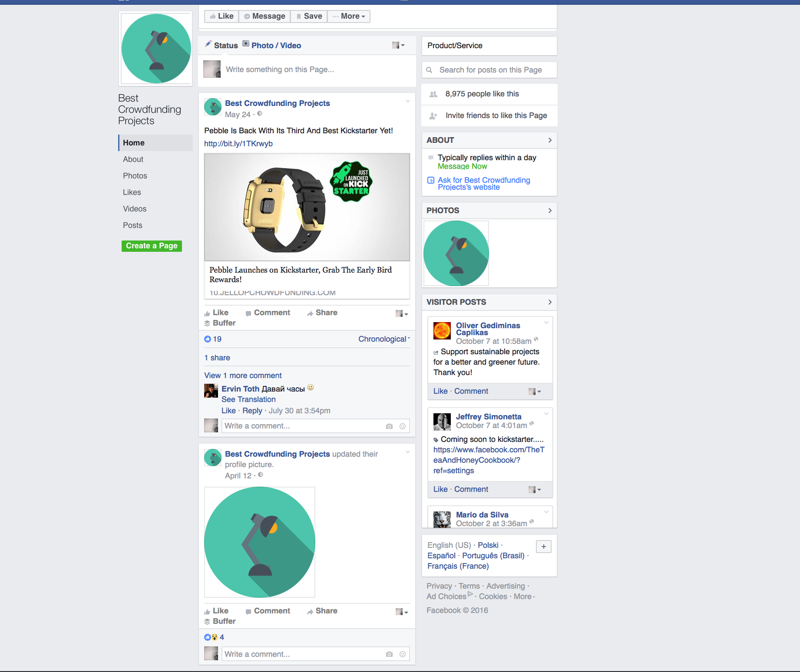This screenshot has width=800, height=672.
Task: Open the updated profile picture image
Action: tap(260, 542)
